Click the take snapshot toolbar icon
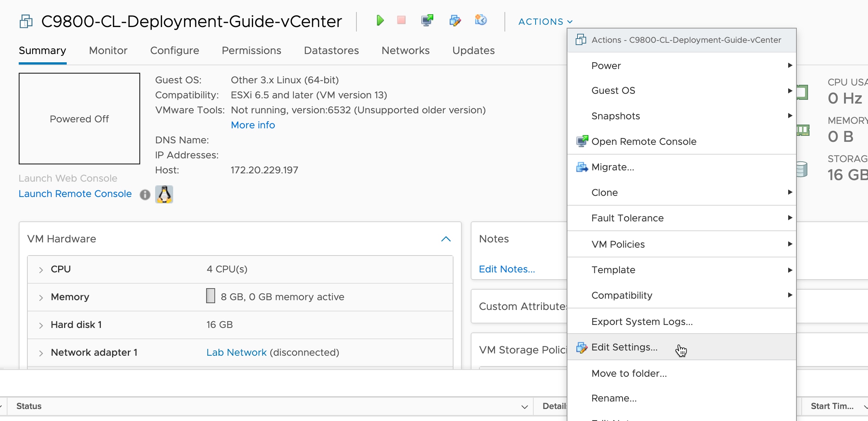Image resolution: width=868 pixels, height=421 pixels. 481,20
